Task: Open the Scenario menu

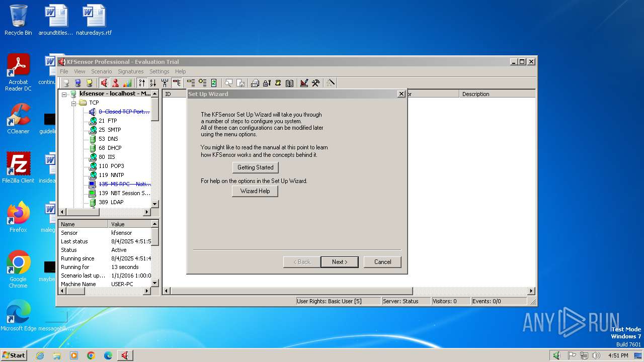Action: tap(101, 71)
